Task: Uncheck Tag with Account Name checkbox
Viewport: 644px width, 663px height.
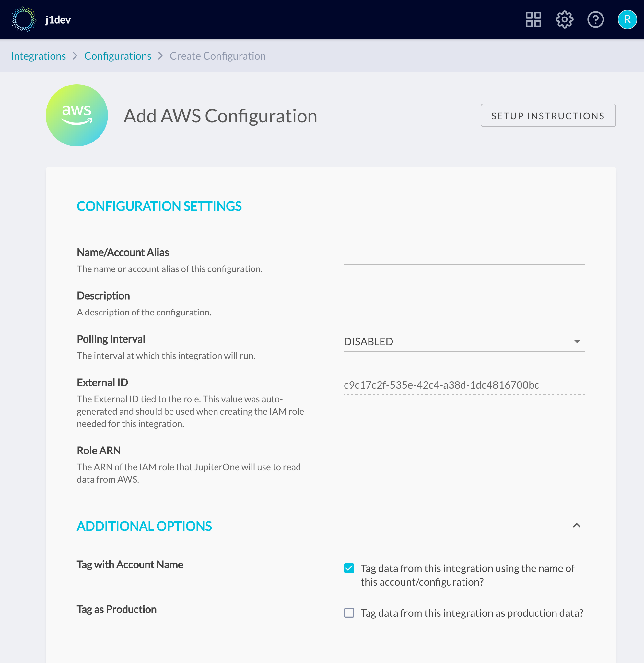Action: click(349, 568)
